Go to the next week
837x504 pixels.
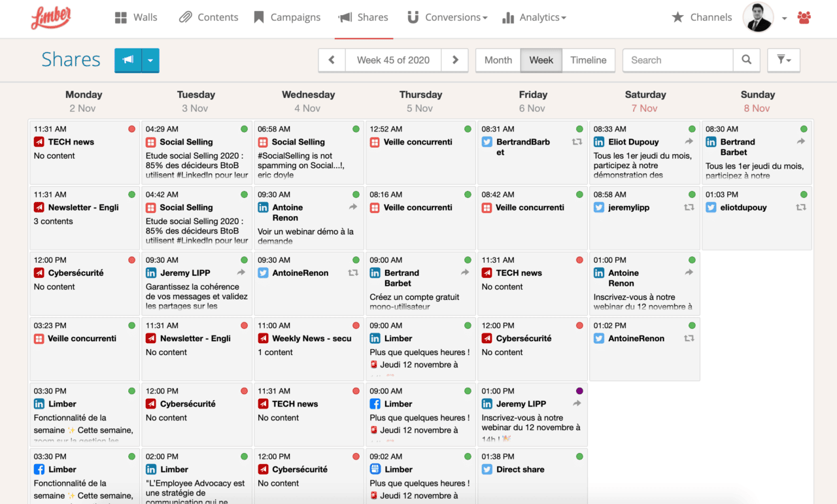(455, 60)
